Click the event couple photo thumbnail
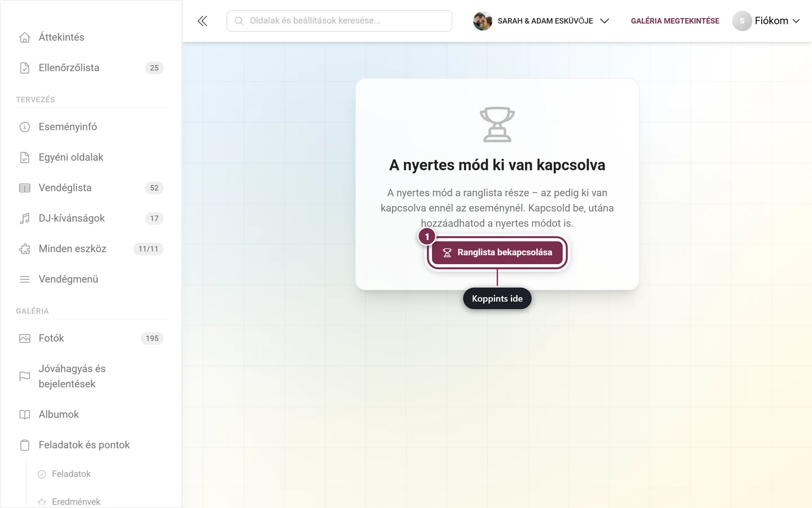 tap(483, 21)
